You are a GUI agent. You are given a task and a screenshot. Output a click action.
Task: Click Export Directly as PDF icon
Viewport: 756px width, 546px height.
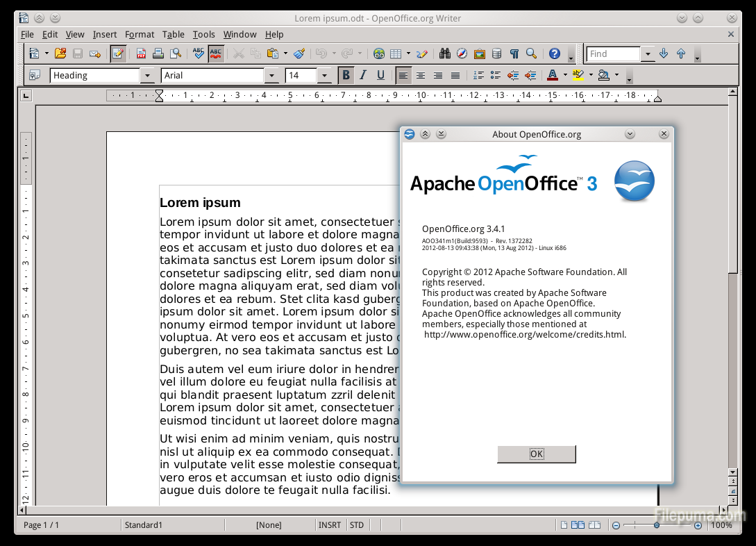tap(141, 53)
